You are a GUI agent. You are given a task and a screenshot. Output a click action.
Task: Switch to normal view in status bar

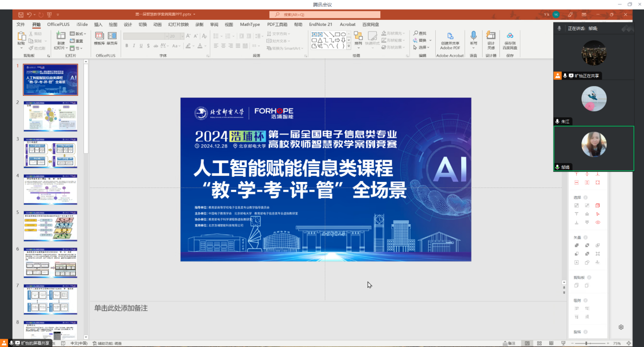pyautogui.click(x=527, y=343)
